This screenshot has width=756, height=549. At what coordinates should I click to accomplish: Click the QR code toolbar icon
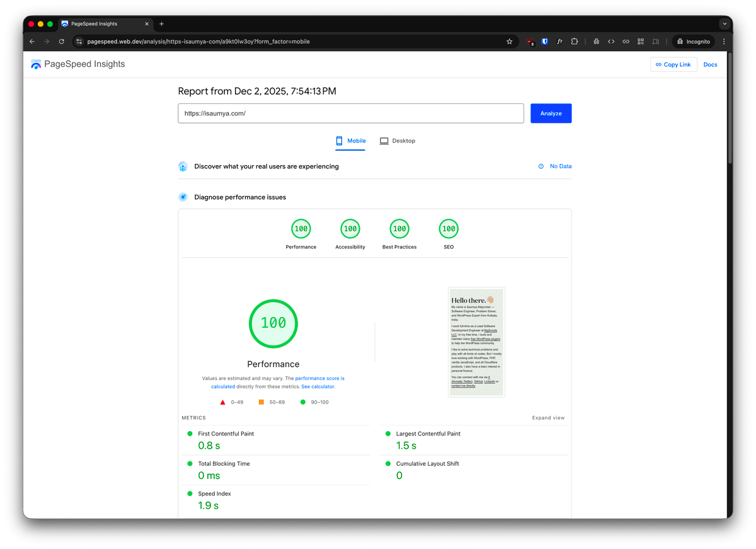pyautogui.click(x=641, y=42)
